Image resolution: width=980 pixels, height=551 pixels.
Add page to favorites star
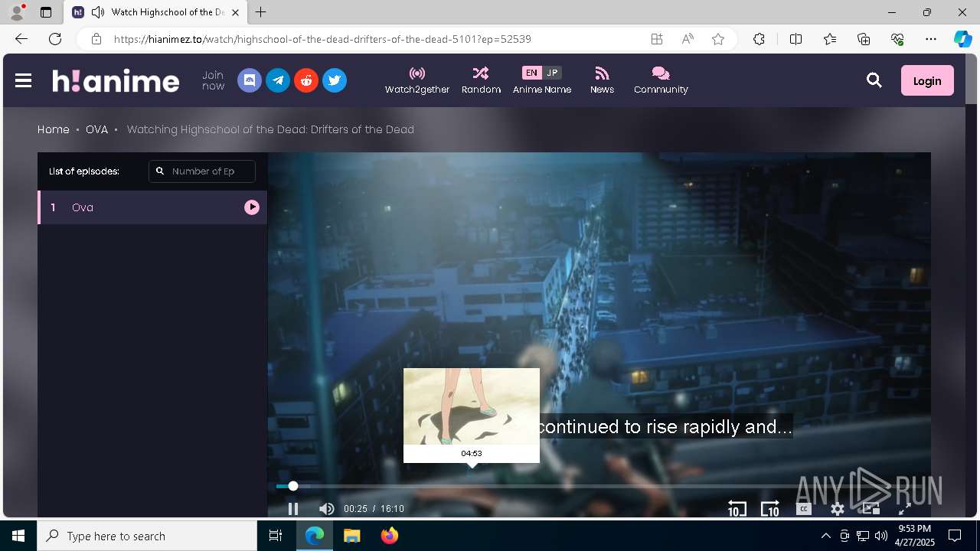(718, 39)
